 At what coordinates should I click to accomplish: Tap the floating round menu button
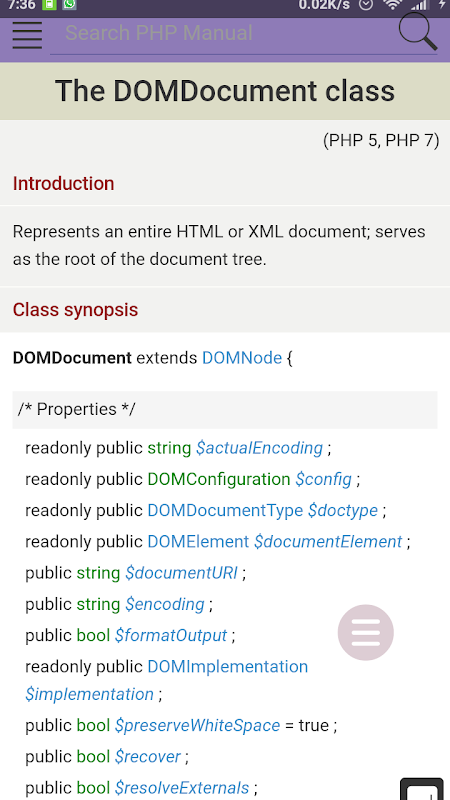coord(366,633)
